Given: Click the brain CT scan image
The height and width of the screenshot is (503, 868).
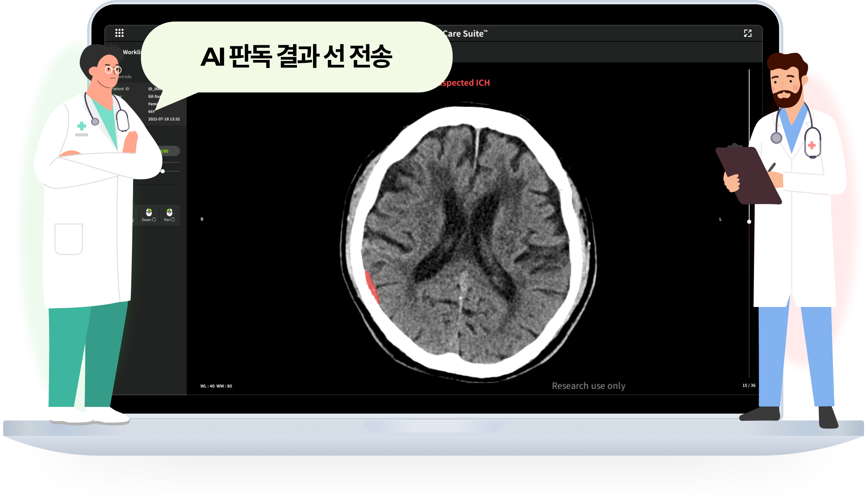Looking at the screenshot, I should [x=468, y=242].
